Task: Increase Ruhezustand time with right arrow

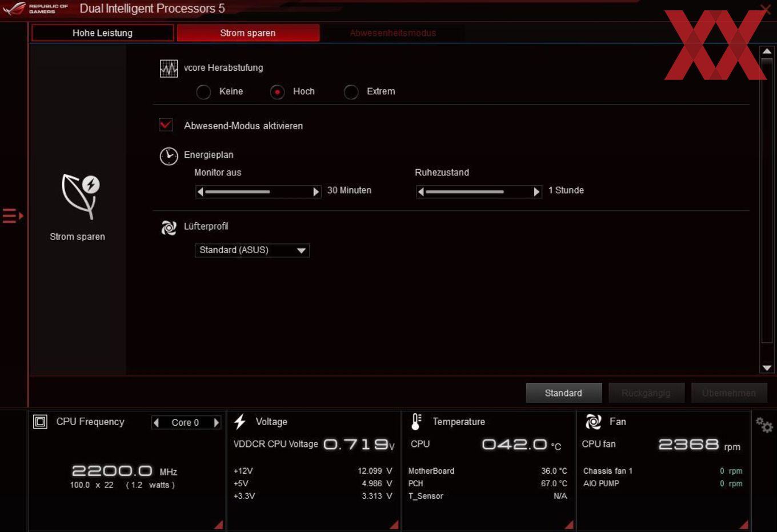Action: [x=536, y=192]
